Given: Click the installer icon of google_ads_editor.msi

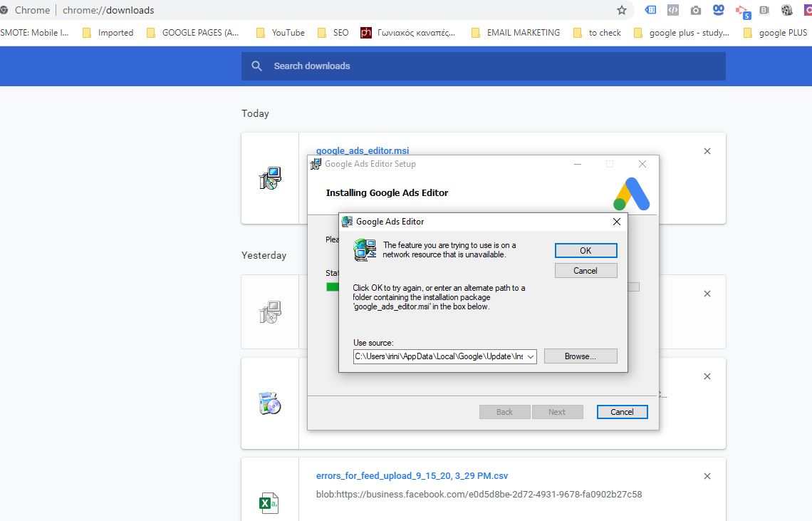Looking at the screenshot, I should pyautogui.click(x=270, y=178).
